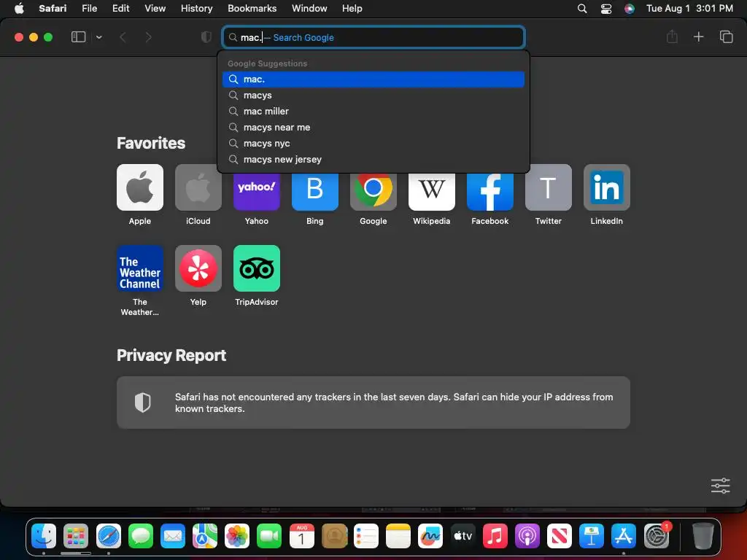Open the tab group dropdown chevron

tap(98, 37)
